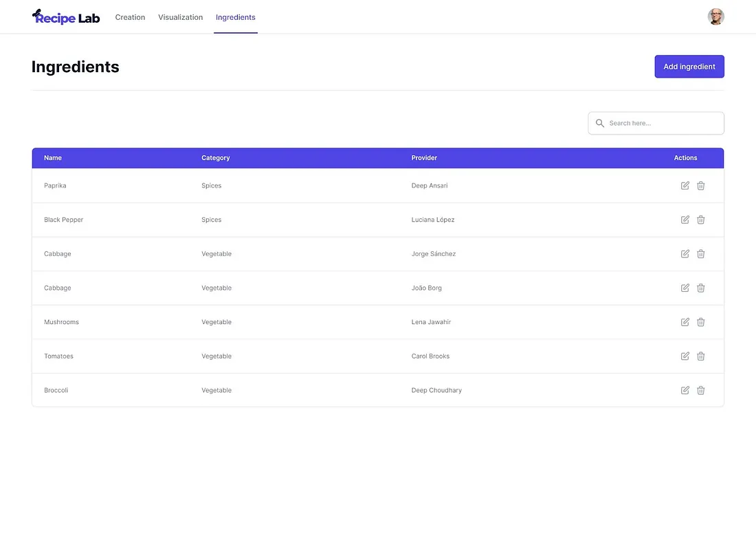Delete the Tomatoes row
This screenshot has height=537, width=756.
(x=700, y=356)
